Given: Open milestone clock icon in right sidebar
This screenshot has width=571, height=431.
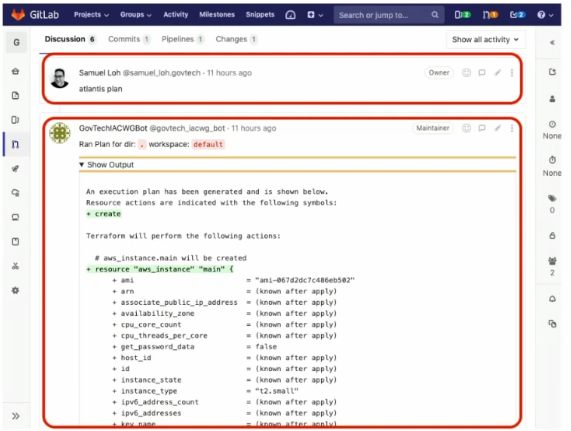Looking at the screenshot, I should pyautogui.click(x=552, y=124).
